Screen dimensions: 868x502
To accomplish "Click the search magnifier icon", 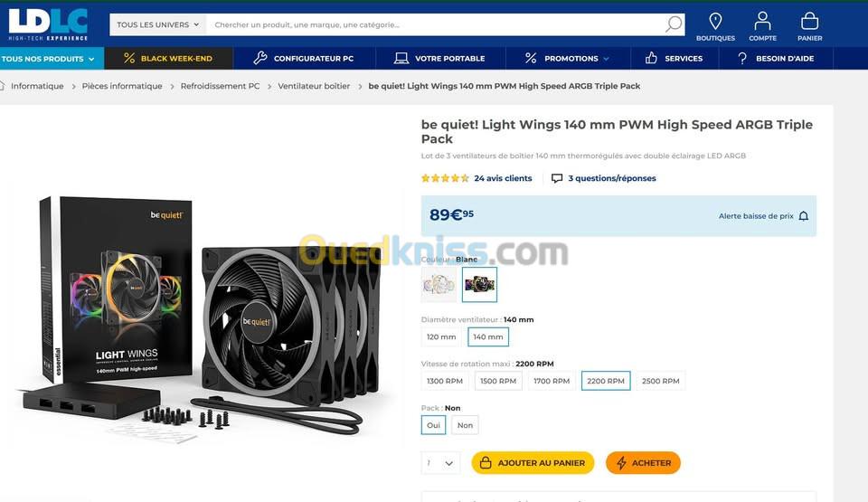I will (673, 24).
